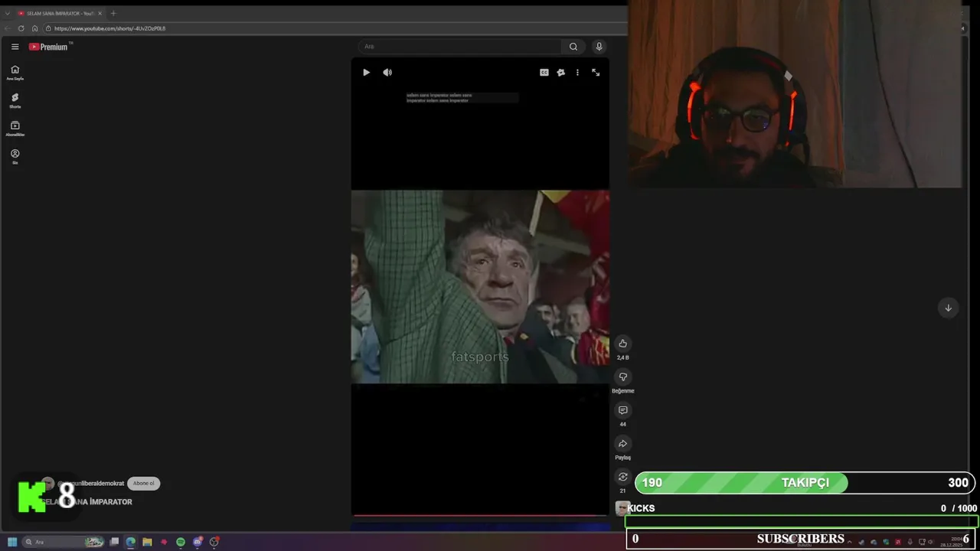Close the SELAM SANA İMPARATOR tab
Screen dimensions: 980x551
pos(100,13)
